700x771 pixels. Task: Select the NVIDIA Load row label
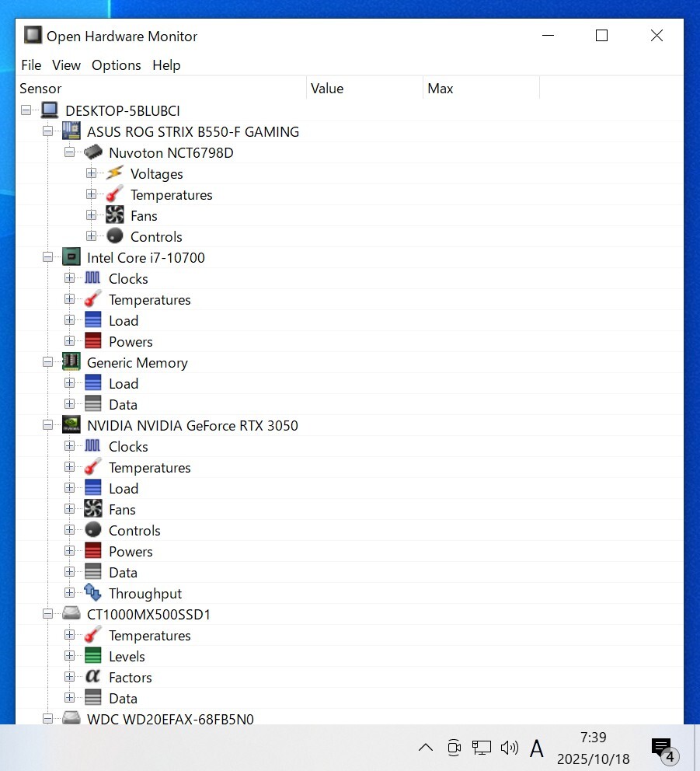[124, 488]
